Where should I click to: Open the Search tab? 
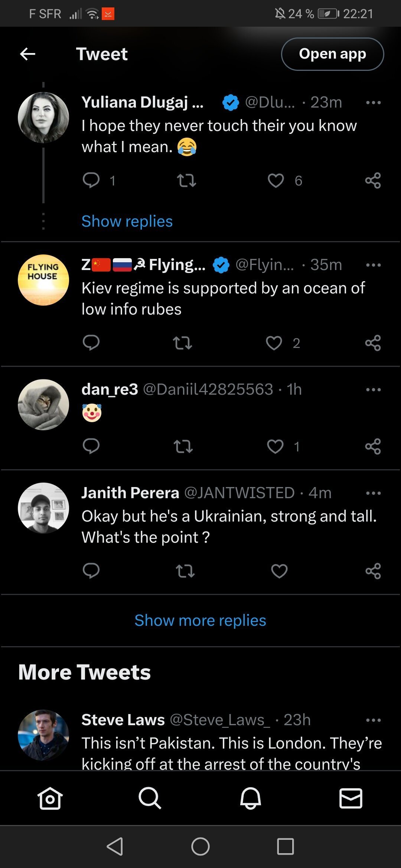pos(150,798)
